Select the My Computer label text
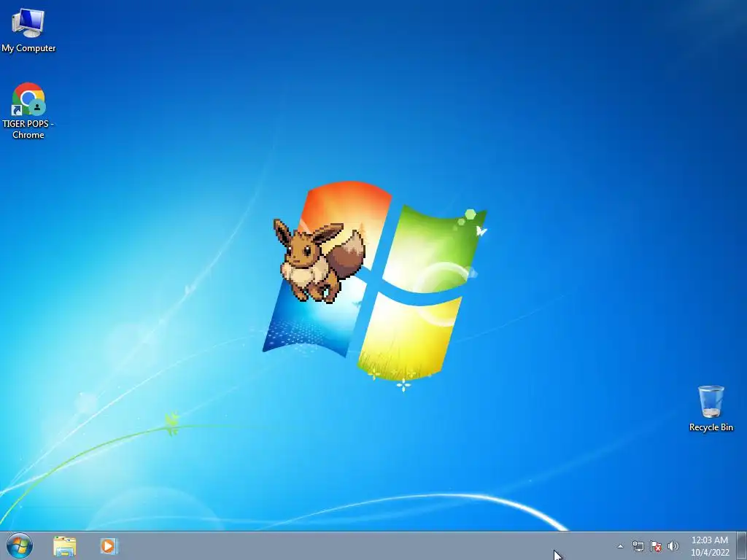747x560 pixels. coord(28,48)
